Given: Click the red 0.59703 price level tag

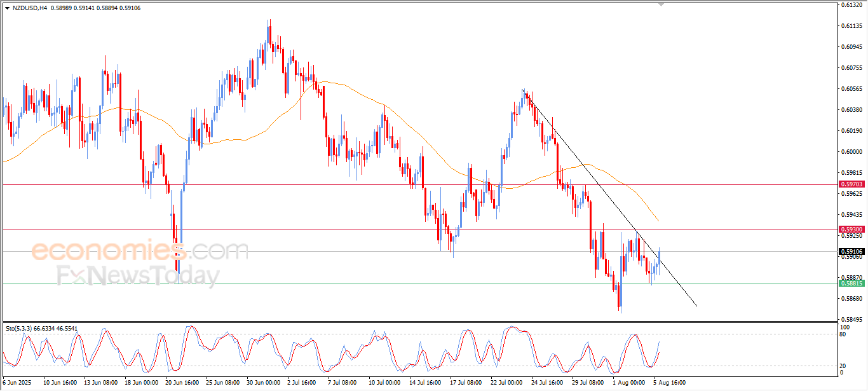Looking at the screenshot, I should point(851,184).
